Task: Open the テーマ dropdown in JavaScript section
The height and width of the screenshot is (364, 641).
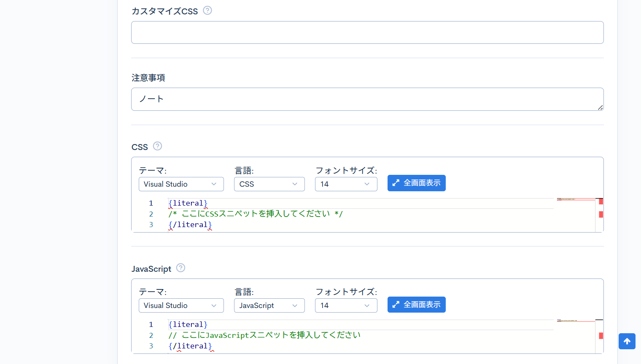Action: click(181, 305)
